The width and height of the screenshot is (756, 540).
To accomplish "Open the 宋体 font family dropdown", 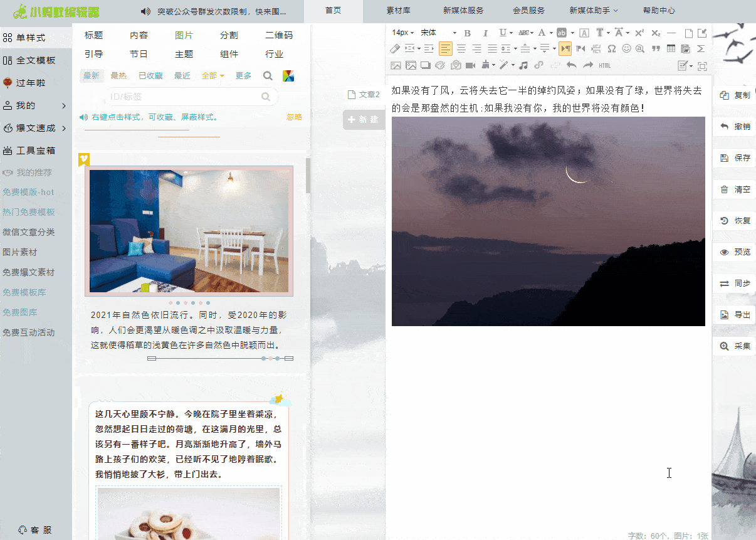I will click(x=438, y=33).
